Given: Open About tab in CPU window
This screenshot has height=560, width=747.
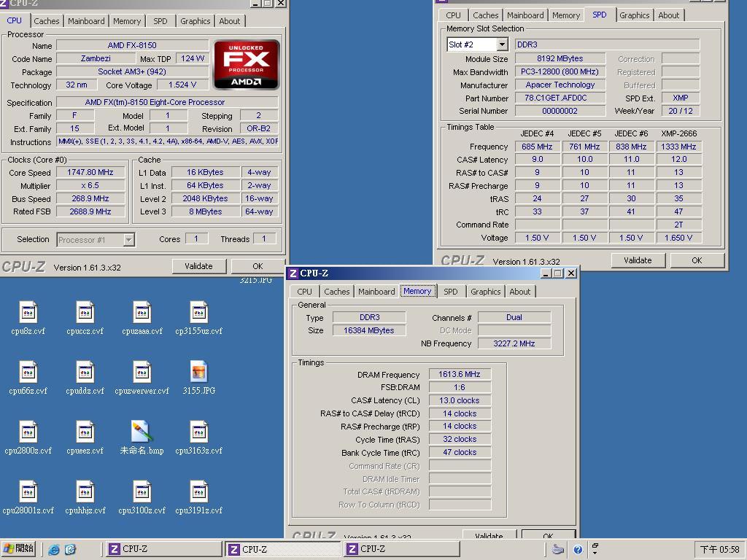Looking at the screenshot, I should [230, 21].
